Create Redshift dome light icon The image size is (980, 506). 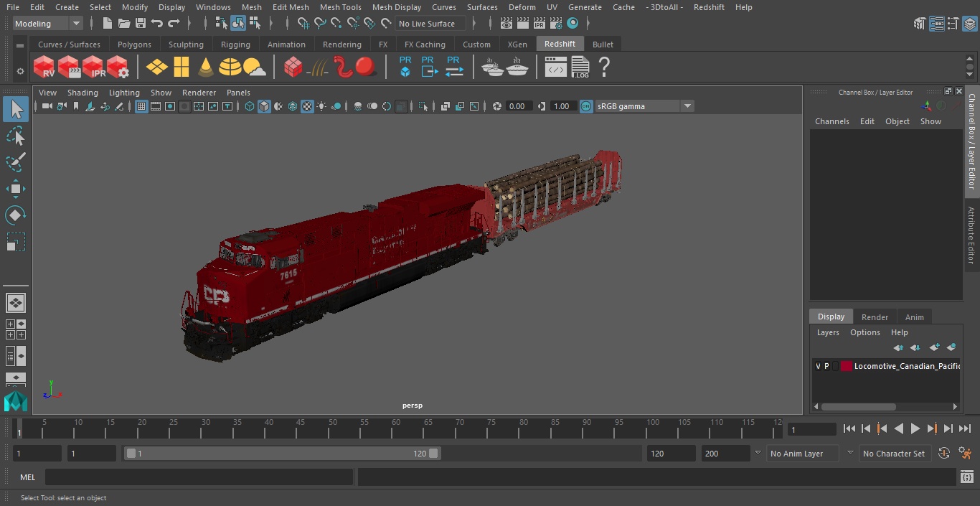pos(230,67)
